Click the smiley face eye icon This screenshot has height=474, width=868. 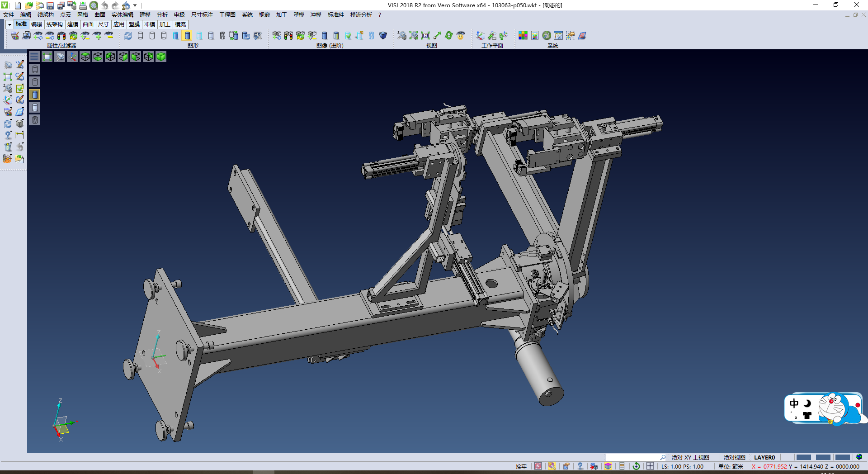point(461,35)
